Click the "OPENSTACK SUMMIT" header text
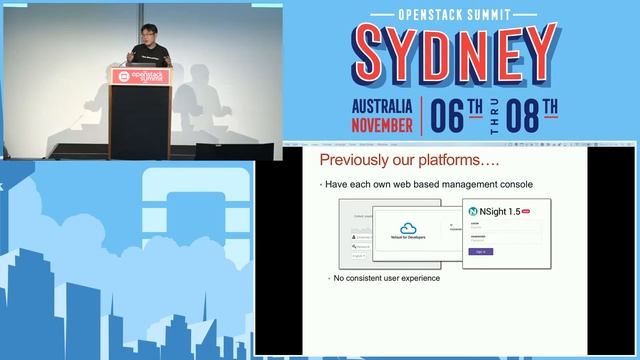The image size is (640, 360). (x=454, y=15)
